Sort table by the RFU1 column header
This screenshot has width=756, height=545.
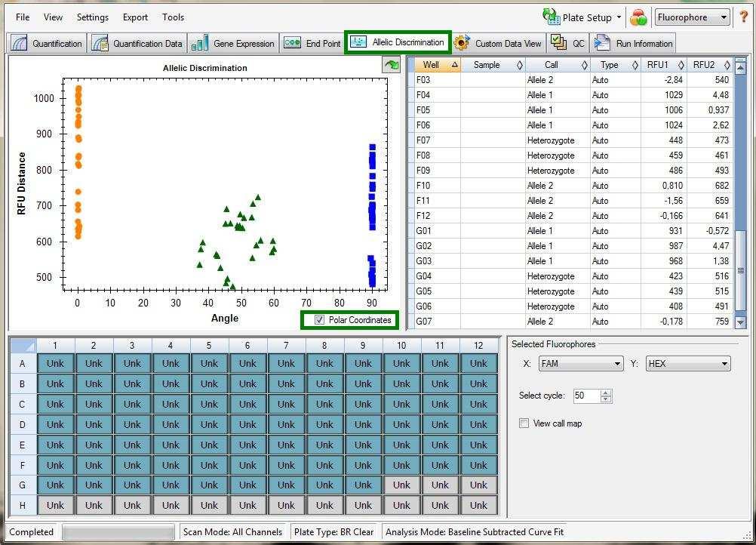click(x=663, y=65)
